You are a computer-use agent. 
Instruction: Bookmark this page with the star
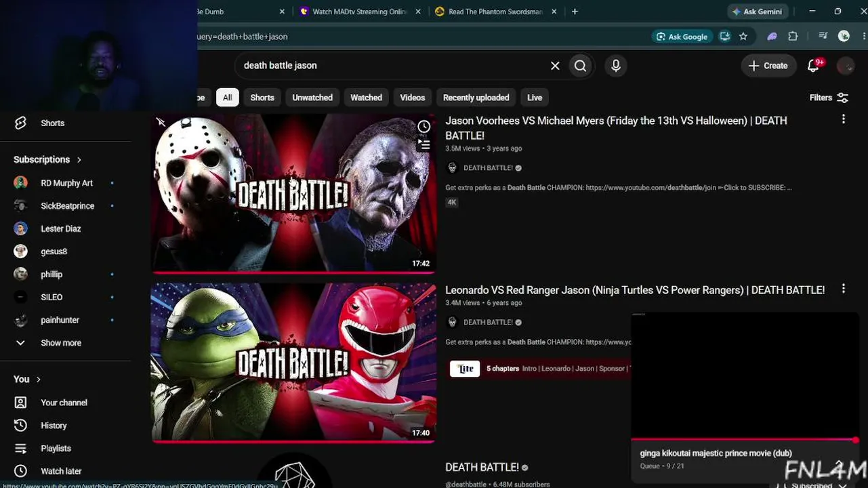743,37
